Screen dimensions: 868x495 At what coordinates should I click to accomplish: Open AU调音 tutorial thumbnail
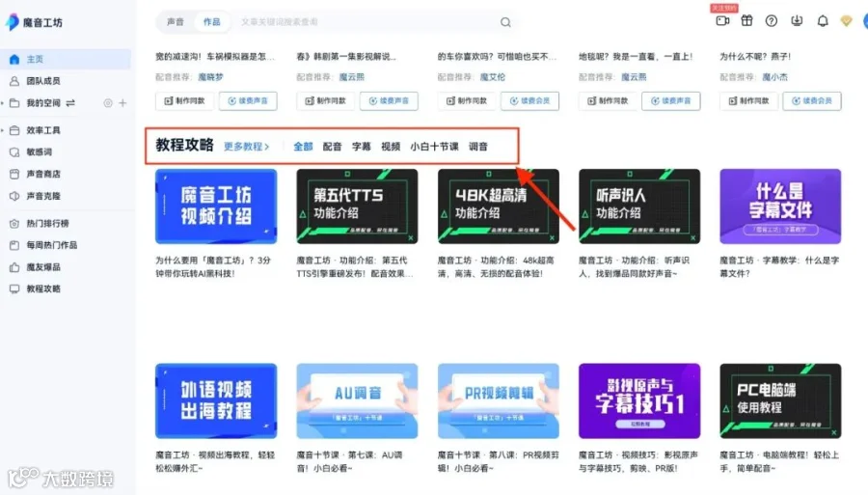[x=357, y=400]
